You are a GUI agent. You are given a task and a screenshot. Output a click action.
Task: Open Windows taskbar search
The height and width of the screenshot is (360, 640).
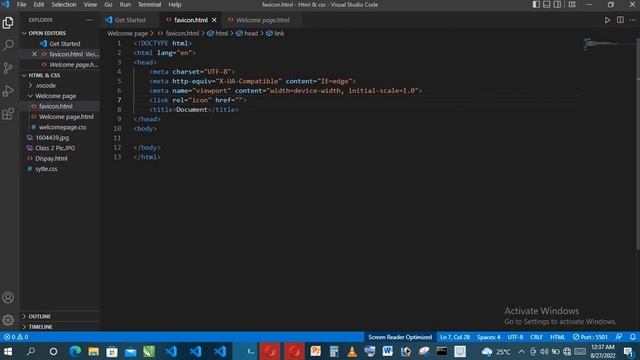(x=31, y=351)
